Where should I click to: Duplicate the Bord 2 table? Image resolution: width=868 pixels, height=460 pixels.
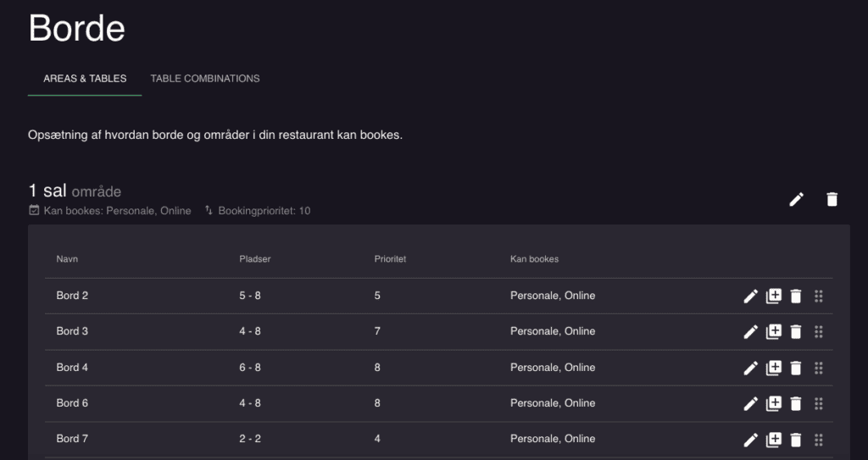(x=773, y=297)
